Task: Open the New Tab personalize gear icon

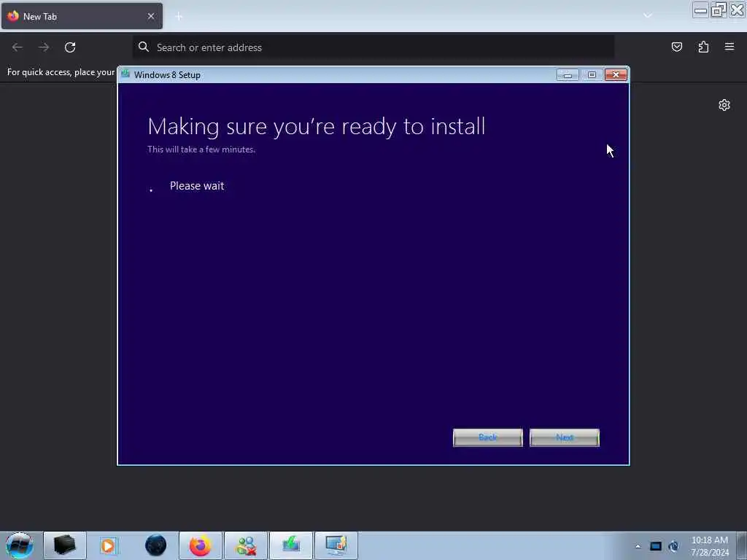Action: click(724, 105)
